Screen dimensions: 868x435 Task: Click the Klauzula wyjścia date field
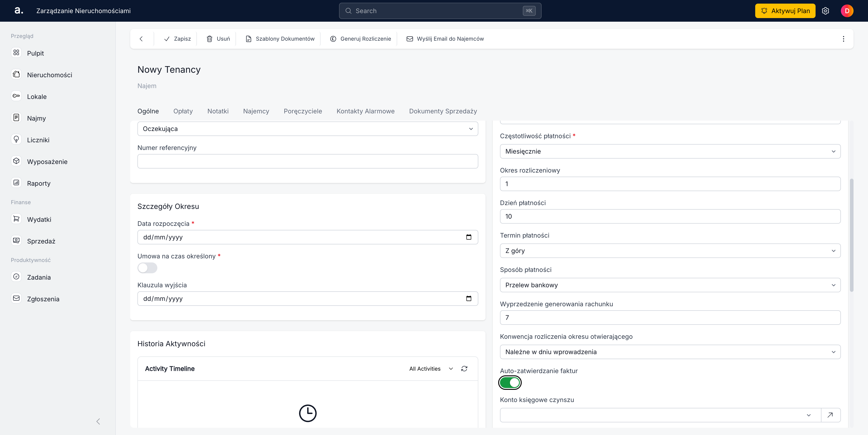pyautogui.click(x=308, y=298)
